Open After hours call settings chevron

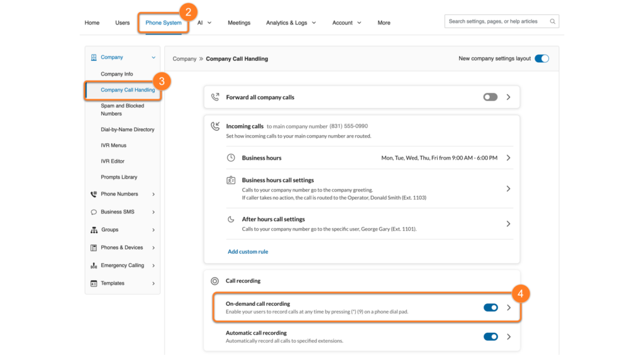(508, 224)
